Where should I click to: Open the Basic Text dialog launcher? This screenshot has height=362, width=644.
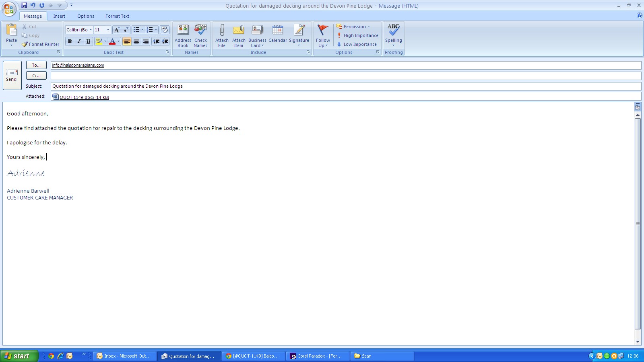click(167, 52)
